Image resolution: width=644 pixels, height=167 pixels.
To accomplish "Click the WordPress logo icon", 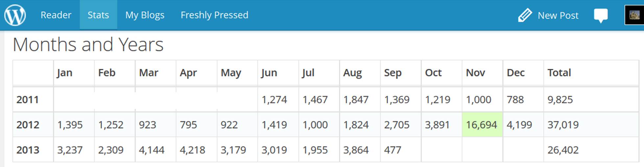I will tap(15, 15).
